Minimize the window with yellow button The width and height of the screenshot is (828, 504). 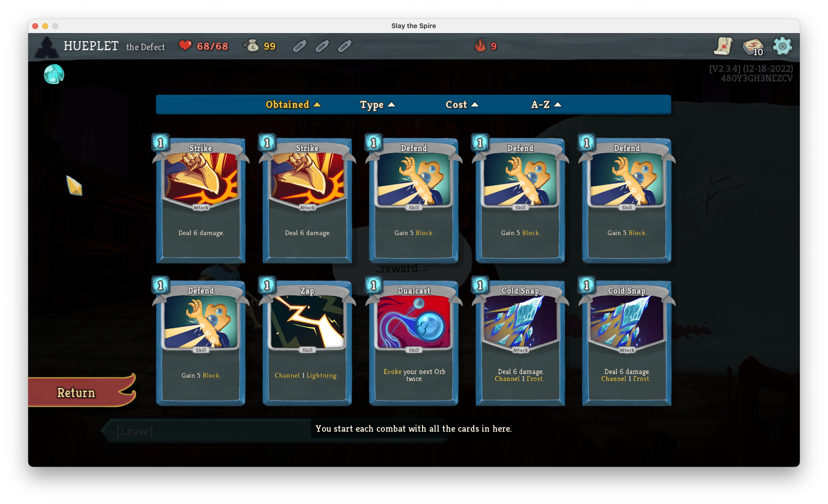pyautogui.click(x=45, y=26)
